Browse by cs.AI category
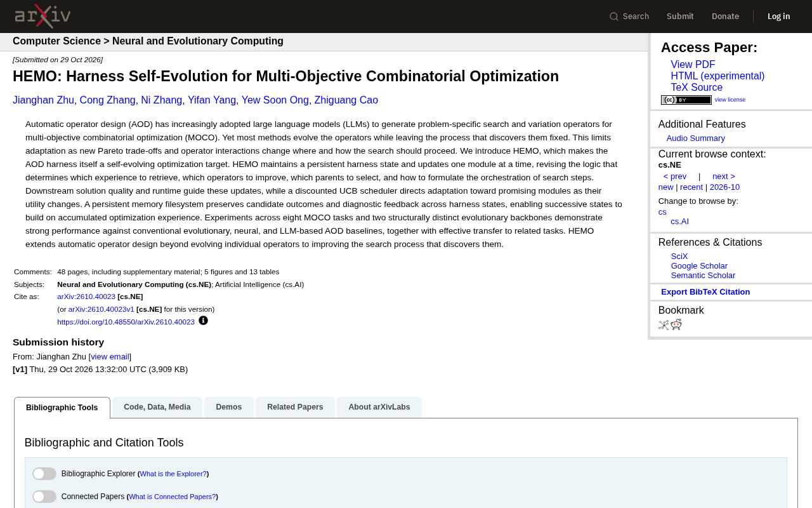Viewport: 812px width, 508px height. [x=679, y=222]
